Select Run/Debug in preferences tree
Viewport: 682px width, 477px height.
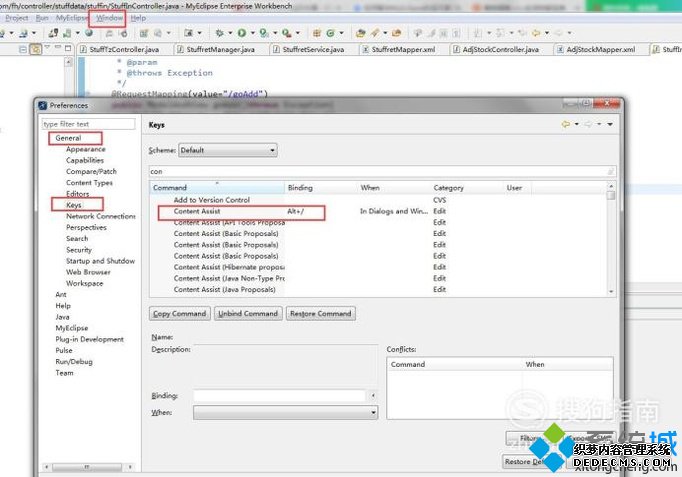pos(74,361)
